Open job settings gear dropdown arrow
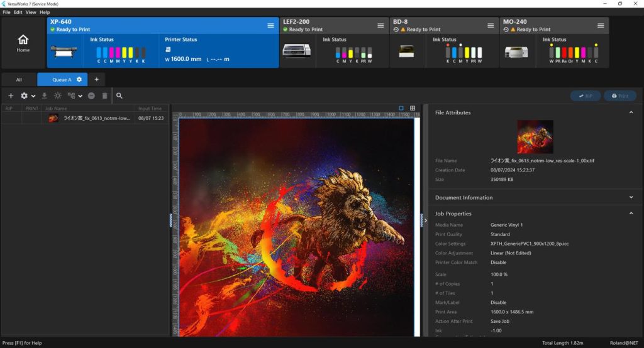Screen dimensions: 644x348 point(33,96)
